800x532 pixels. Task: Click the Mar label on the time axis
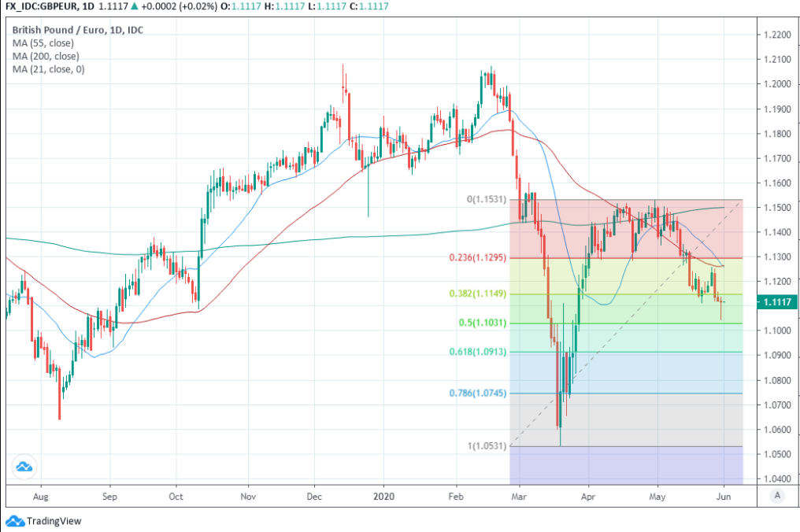[518, 497]
